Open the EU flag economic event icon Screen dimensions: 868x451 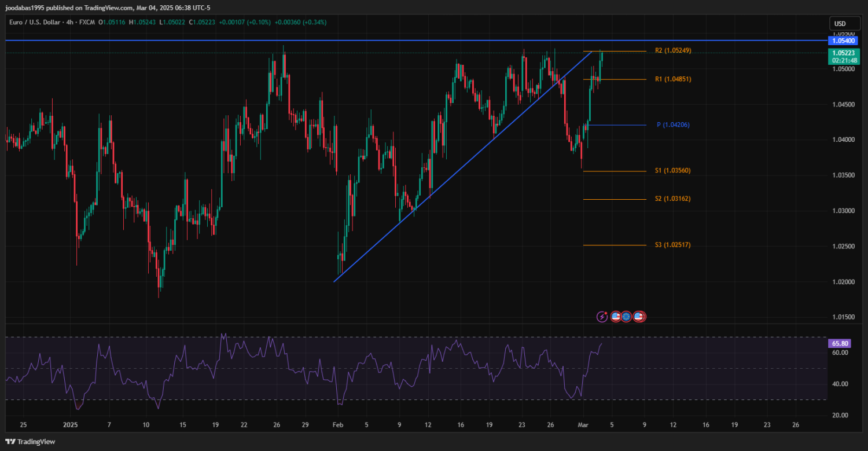tap(626, 317)
